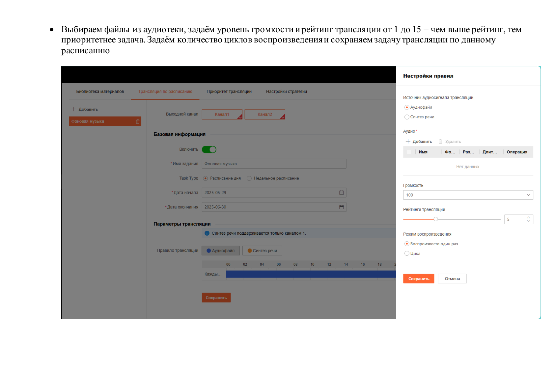The width and height of the screenshot is (555, 392).
Task: Open the Настройки стратегии tab
Action: (286, 91)
